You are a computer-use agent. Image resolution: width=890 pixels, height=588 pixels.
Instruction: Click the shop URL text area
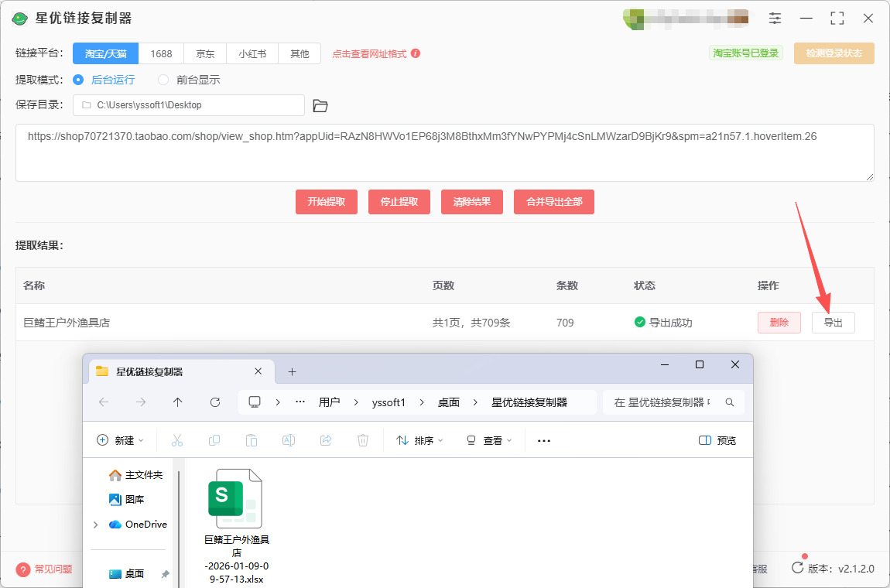point(444,152)
